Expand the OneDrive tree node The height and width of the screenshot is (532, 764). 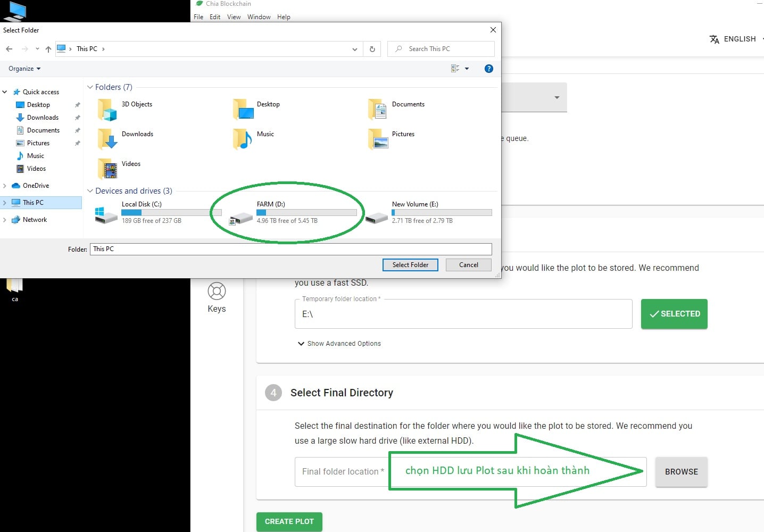(x=5, y=186)
